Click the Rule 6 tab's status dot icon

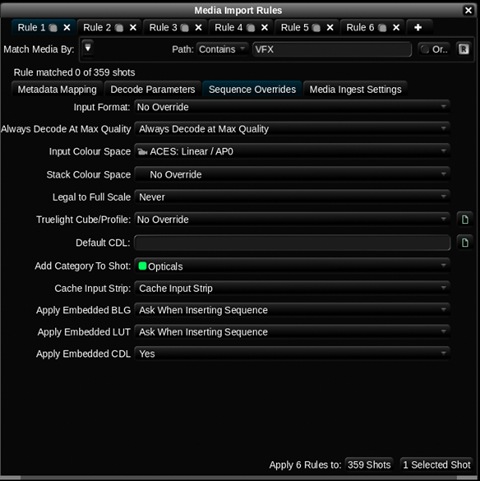(382, 28)
